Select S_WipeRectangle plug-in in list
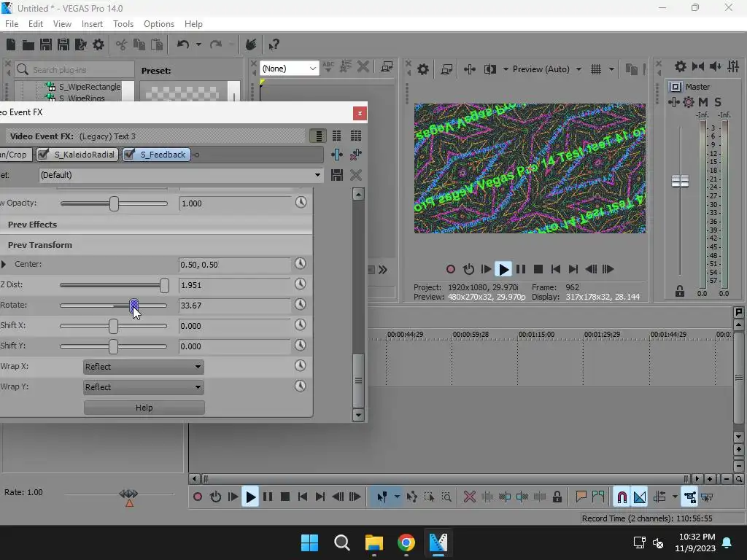Viewport: 747px width, 560px height. coord(89,87)
